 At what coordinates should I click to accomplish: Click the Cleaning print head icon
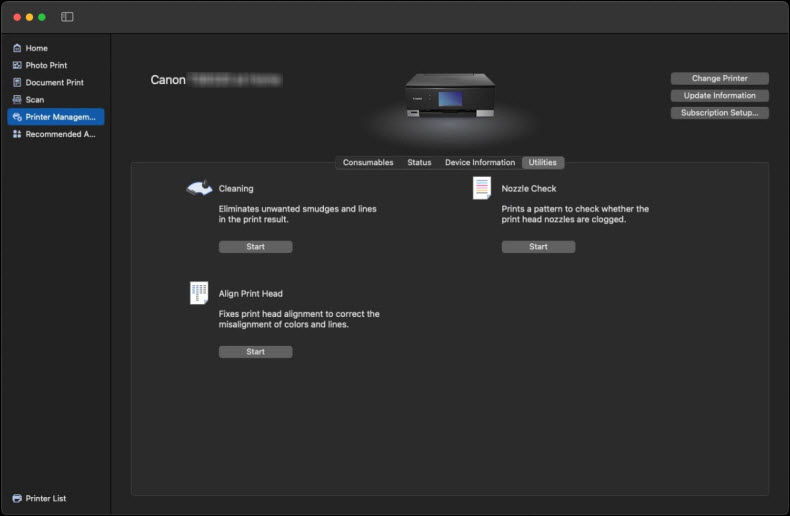click(200, 188)
